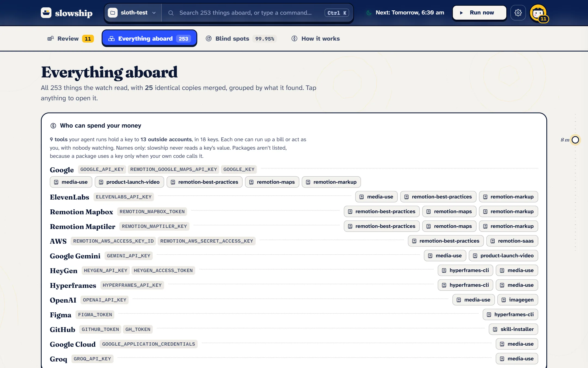Open media-use in the Hyperframes row
The image size is (588, 368).
(517, 285)
